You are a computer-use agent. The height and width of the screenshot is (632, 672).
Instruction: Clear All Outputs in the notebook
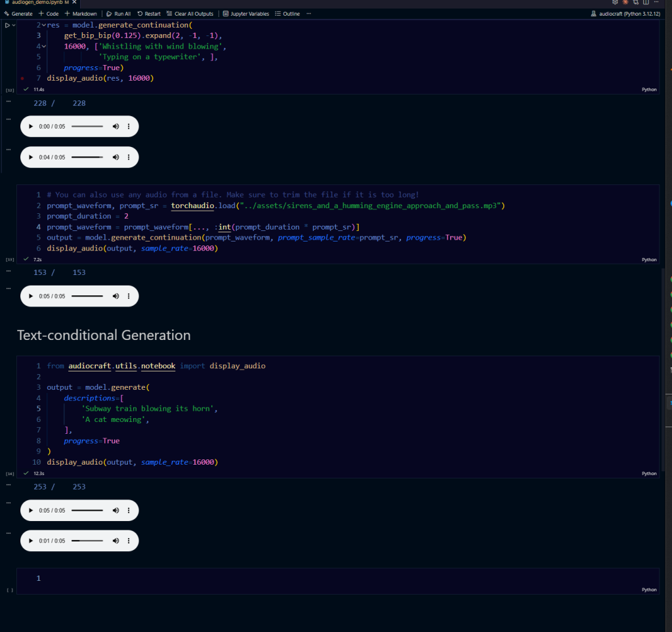[x=190, y=14]
